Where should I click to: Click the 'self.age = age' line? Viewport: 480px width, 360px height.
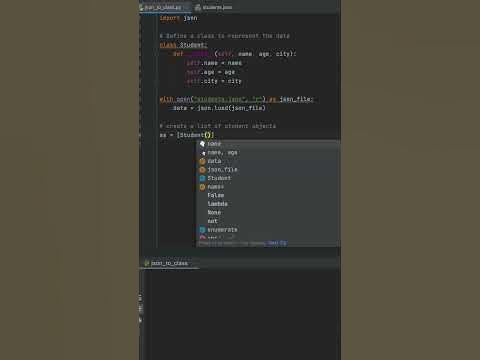pos(211,72)
